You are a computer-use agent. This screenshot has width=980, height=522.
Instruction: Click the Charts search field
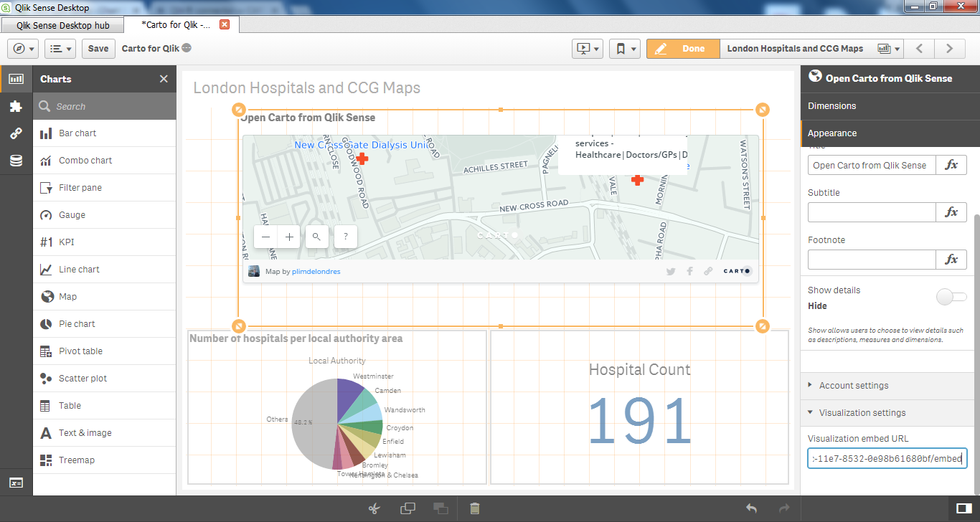point(105,106)
